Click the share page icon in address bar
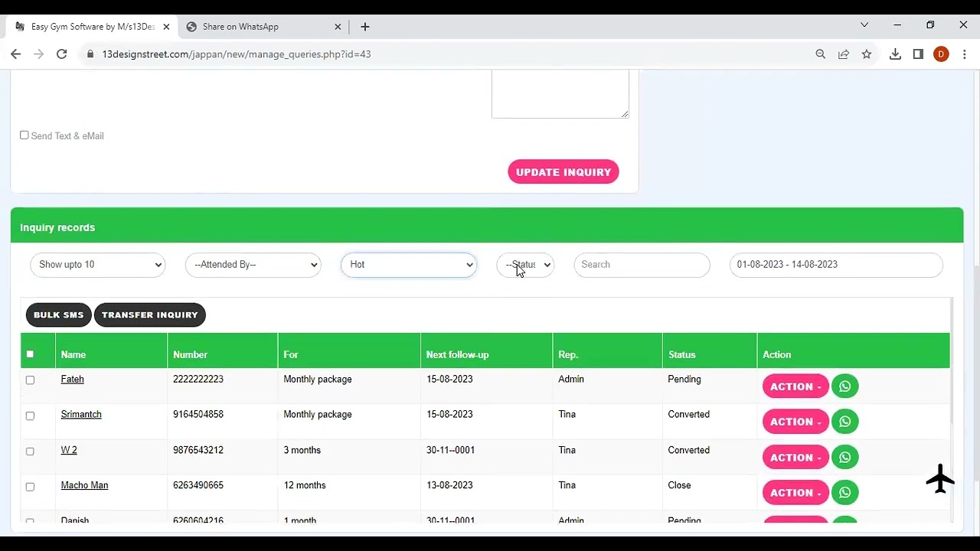This screenshot has height=551, width=980. coord(843,54)
